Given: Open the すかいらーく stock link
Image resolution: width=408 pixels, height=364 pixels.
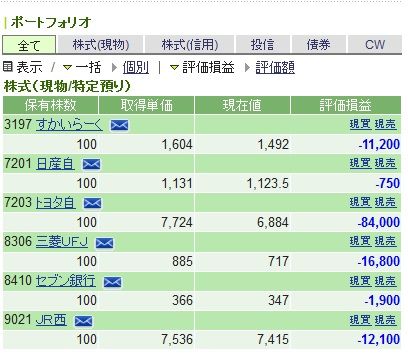Looking at the screenshot, I should tap(69, 124).
